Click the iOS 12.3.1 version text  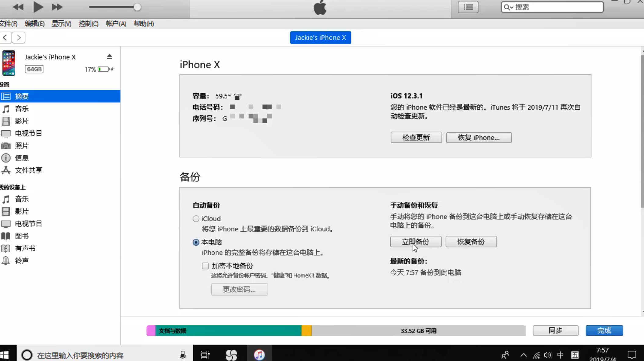[x=406, y=96]
